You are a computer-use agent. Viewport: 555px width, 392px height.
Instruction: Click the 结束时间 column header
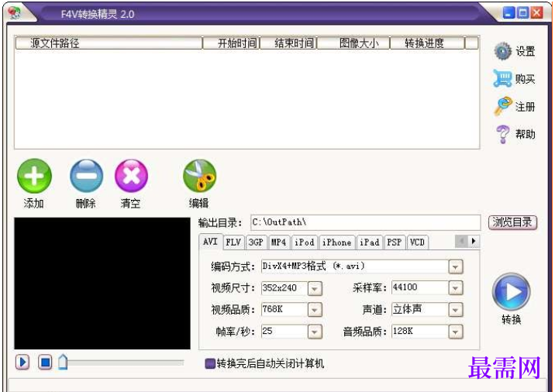288,43
